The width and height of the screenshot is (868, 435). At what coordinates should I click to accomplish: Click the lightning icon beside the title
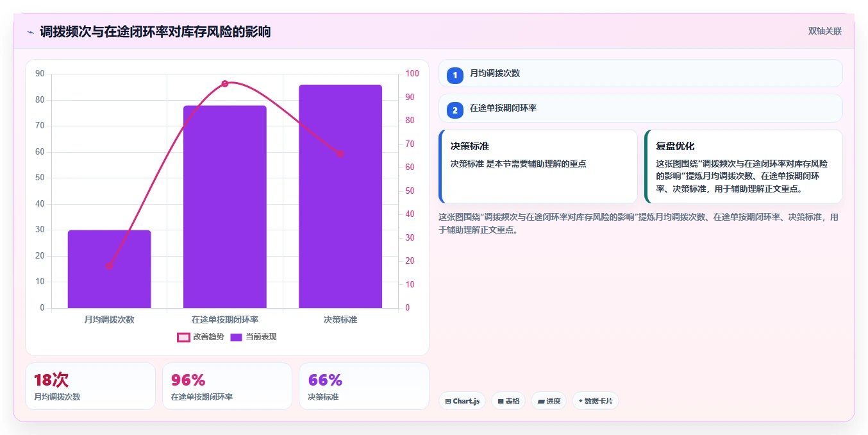(30, 31)
